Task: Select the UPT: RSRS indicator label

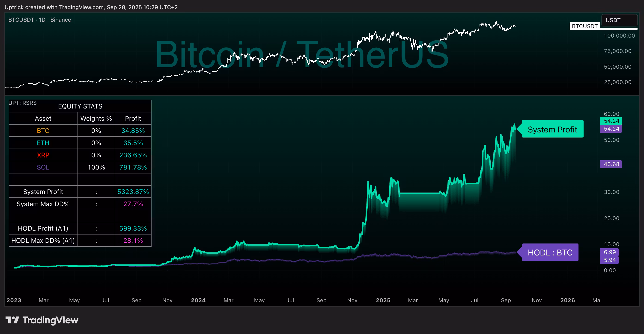Action: tap(23, 103)
